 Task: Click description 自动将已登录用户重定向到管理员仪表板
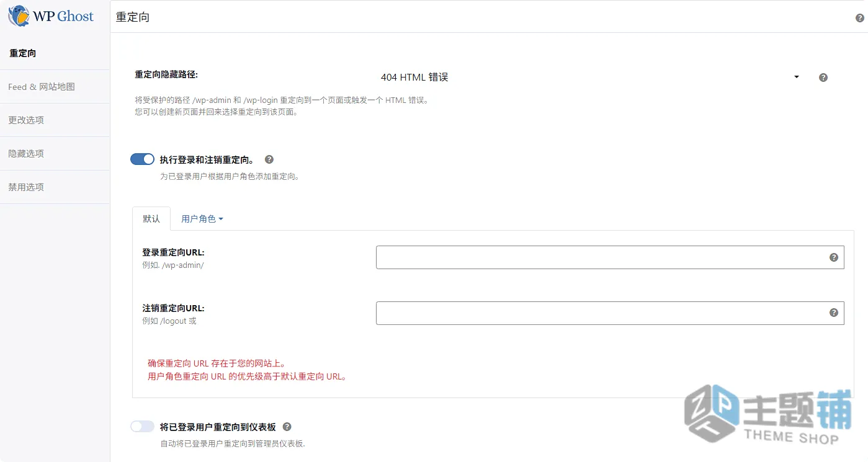tap(233, 444)
